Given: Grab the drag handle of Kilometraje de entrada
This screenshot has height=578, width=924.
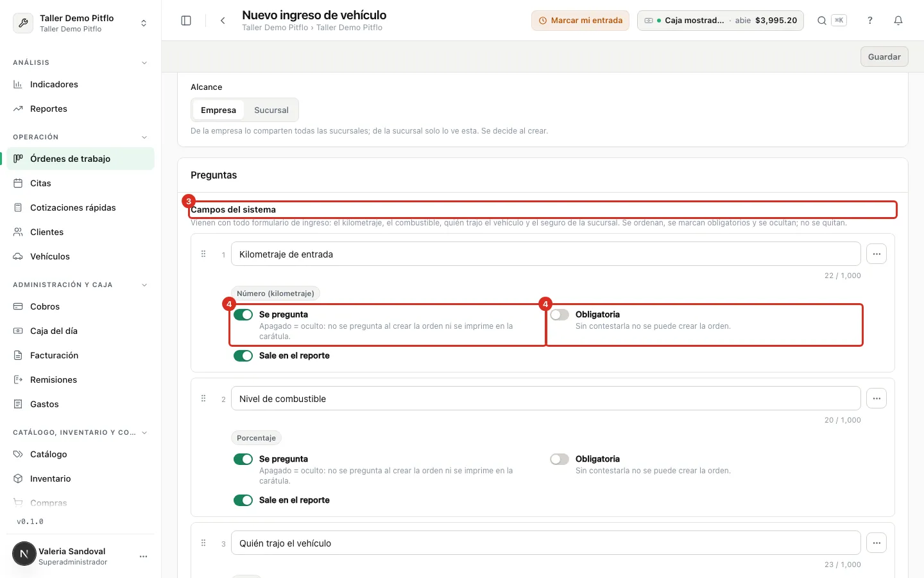Looking at the screenshot, I should [203, 254].
